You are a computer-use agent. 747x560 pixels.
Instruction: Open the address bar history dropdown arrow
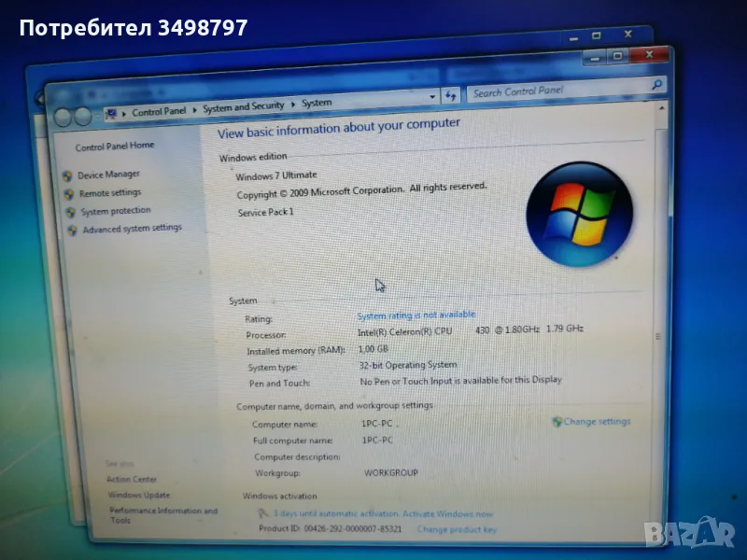[432, 96]
